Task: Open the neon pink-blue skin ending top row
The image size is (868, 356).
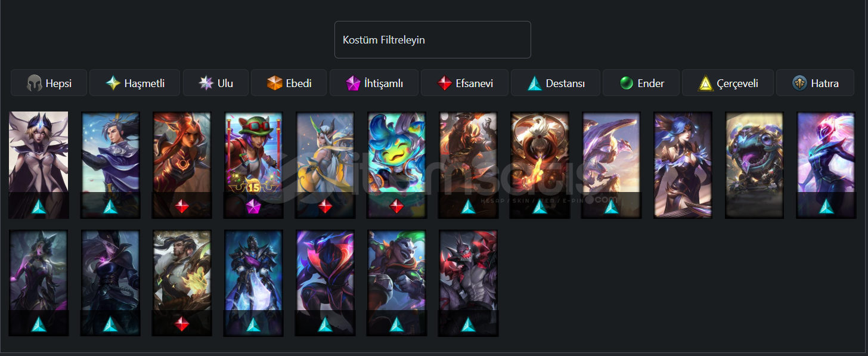Action: coord(826,165)
